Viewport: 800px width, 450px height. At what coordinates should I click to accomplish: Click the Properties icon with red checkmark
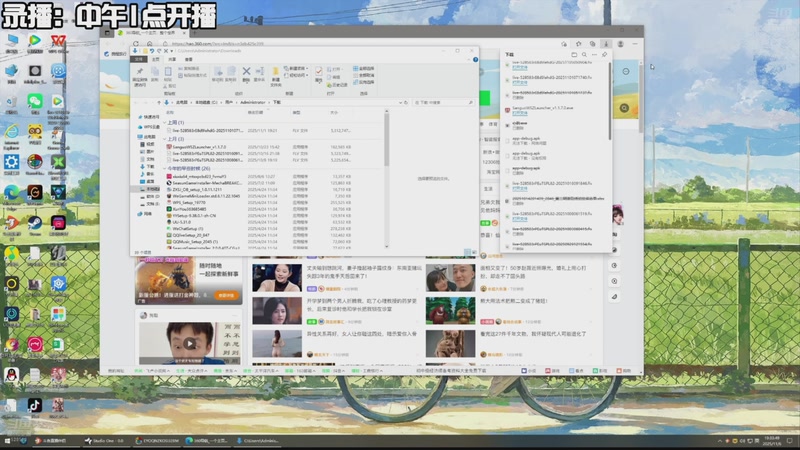tap(318, 71)
